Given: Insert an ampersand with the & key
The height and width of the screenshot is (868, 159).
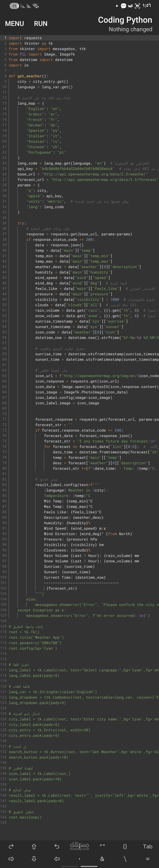Looking at the screenshot, I should click(102, 859).
